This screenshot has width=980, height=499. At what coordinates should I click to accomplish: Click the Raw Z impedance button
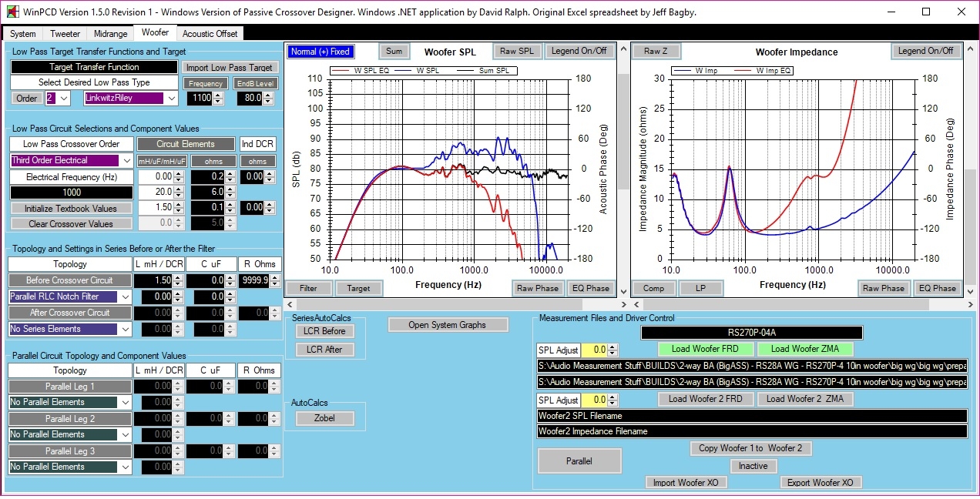pyautogui.click(x=652, y=52)
